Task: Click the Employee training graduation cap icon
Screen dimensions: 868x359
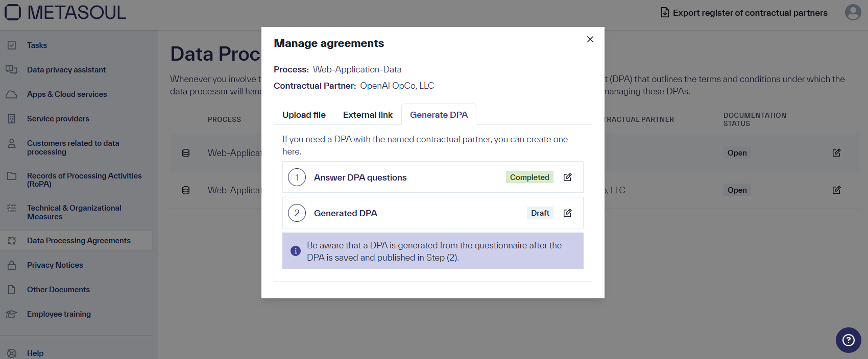Action: click(12, 314)
